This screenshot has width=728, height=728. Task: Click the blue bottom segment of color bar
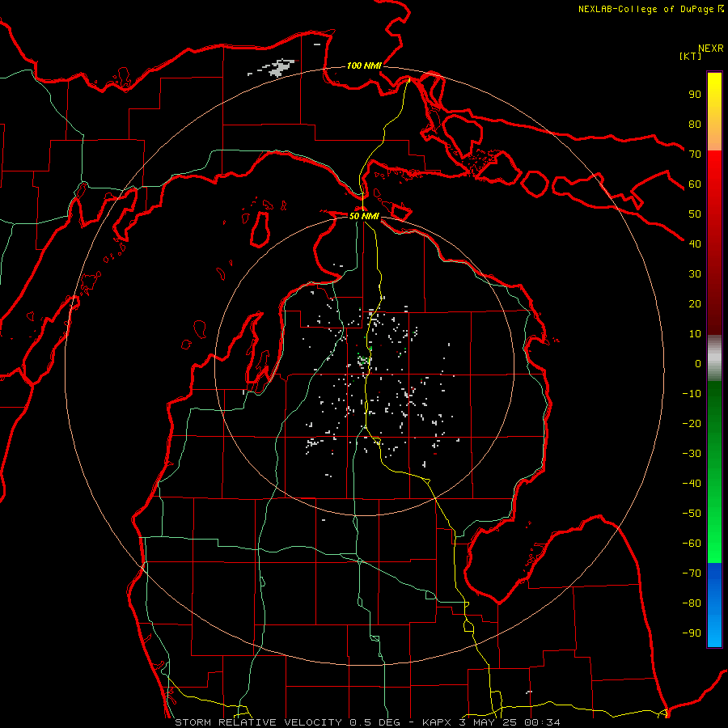[x=714, y=605]
